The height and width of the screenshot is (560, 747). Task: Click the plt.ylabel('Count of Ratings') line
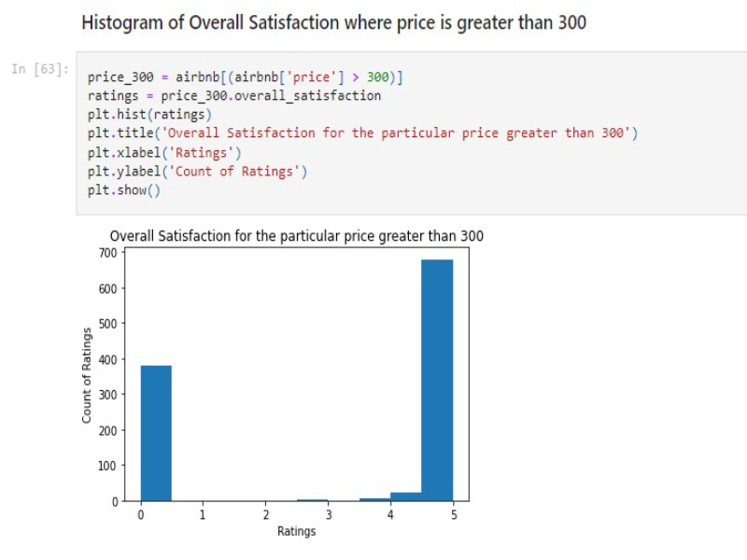pos(197,172)
